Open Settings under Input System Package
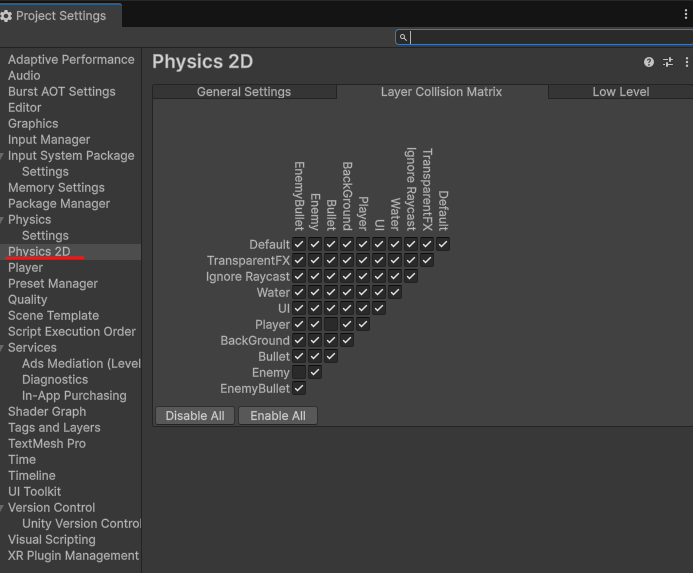The width and height of the screenshot is (693, 573). (x=46, y=172)
